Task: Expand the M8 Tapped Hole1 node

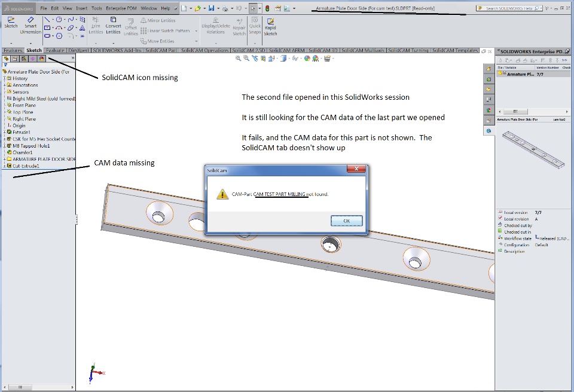Action: [x=4, y=146]
